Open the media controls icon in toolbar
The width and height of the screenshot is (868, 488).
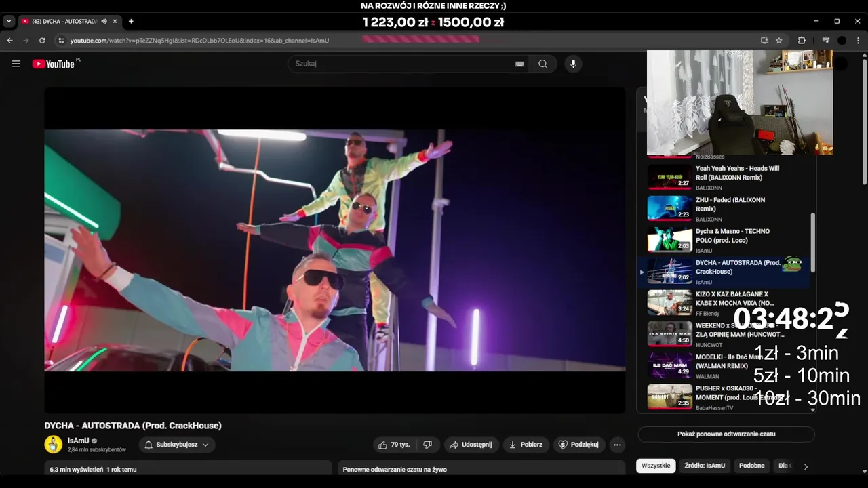tap(825, 41)
